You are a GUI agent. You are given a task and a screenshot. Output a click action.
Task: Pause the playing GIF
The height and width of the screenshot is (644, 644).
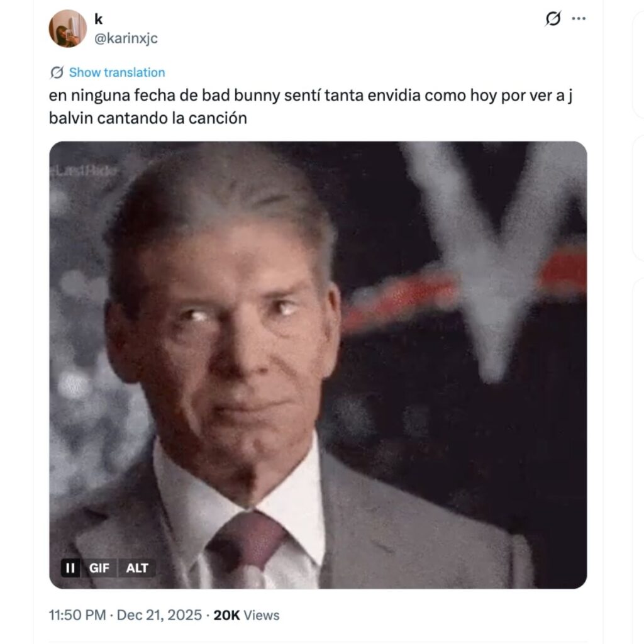coord(70,568)
